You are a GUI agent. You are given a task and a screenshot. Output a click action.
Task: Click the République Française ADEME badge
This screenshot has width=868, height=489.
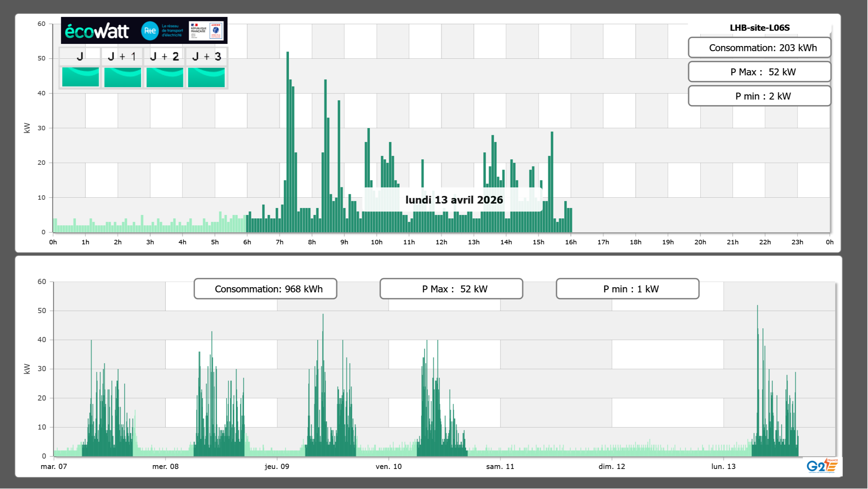pyautogui.click(x=206, y=31)
